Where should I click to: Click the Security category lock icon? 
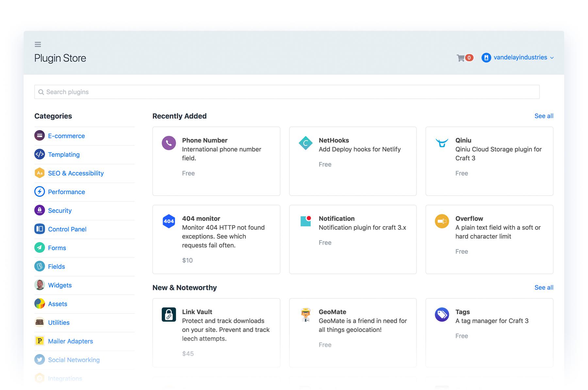[x=40, y=210]
